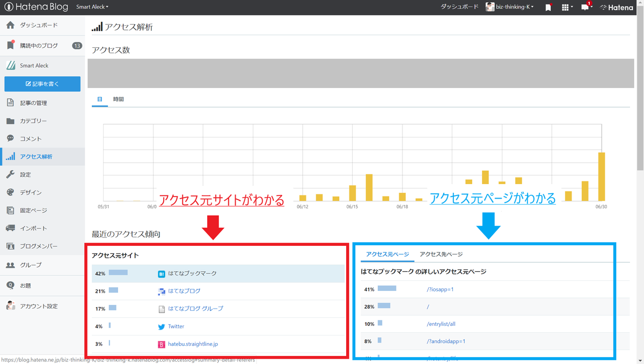This screenshot has height=364, width=644.
Task: Click the /?iosapp=1 page link
Action: pyautogui.click(x=440, y=289)
